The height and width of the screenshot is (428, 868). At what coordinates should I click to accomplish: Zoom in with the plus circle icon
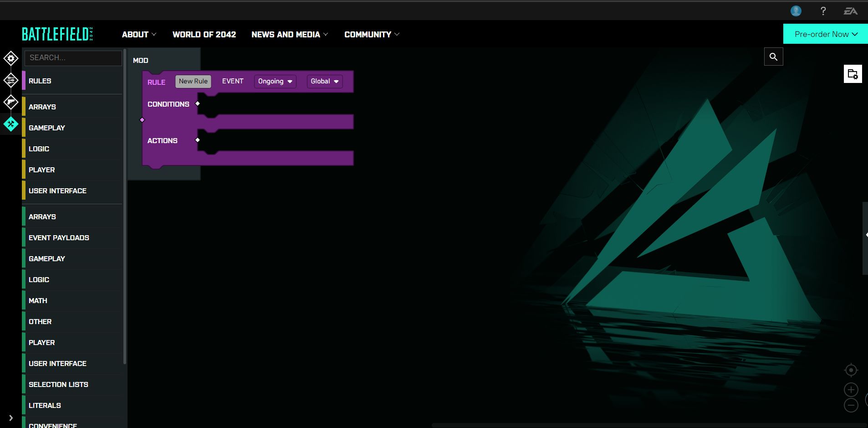851,390
